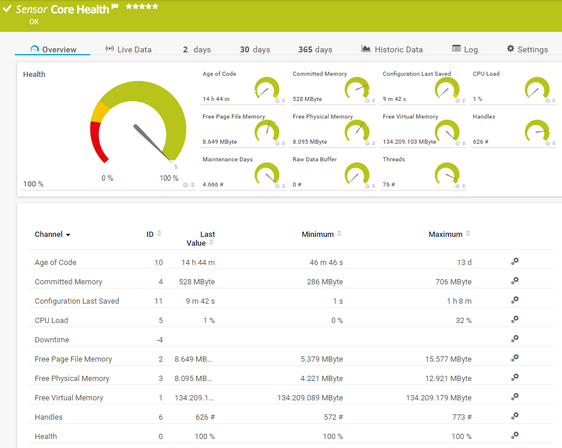Click Committed Memory channel name in table
Image resolution: width=562 pixels, height=448 pixels.
pyautogui.click(x=68, y=282)
